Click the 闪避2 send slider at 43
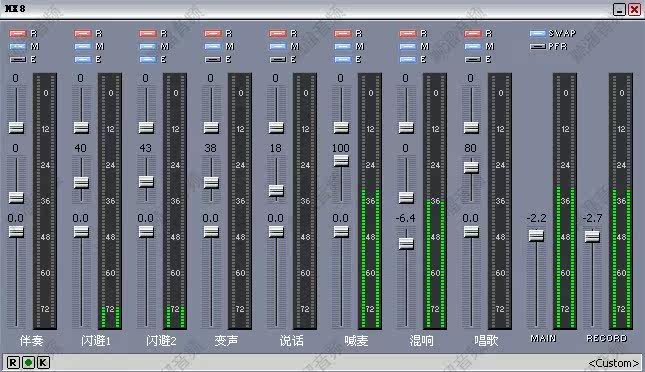645x372 pixels. [146, 181]
